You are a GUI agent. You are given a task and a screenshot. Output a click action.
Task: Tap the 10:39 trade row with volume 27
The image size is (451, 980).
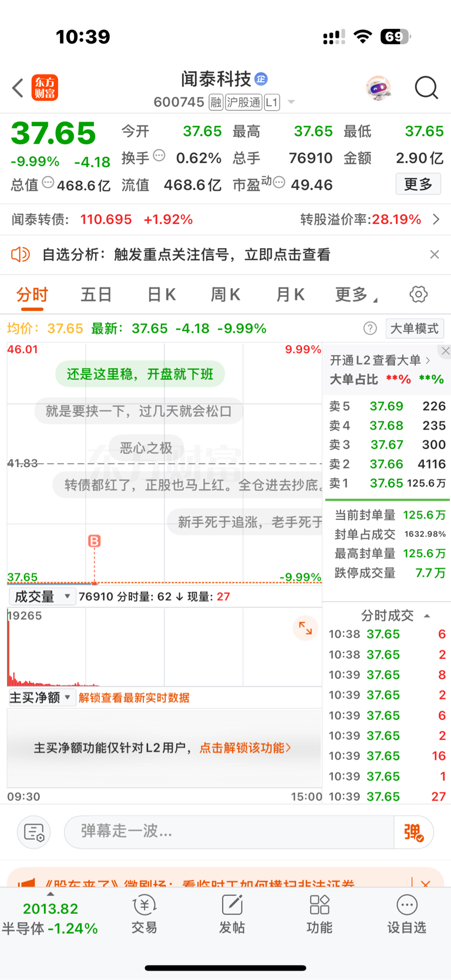(x=388, y=797)
